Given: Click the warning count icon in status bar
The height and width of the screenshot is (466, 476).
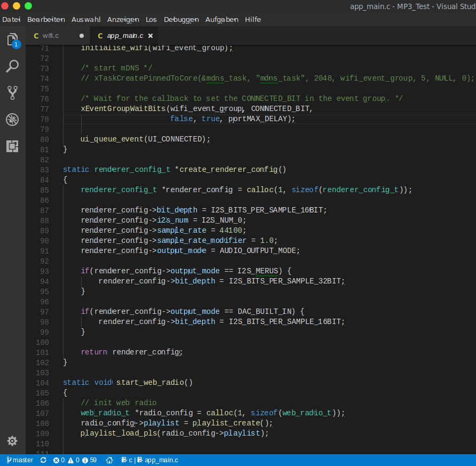Looking at the screenshot, I should 70,460.
